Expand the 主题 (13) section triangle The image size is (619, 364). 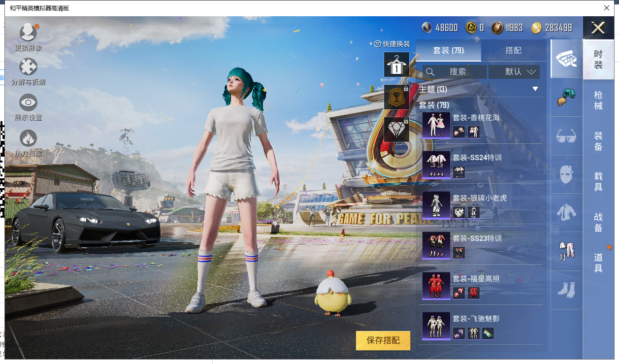[x=535, y=89]
